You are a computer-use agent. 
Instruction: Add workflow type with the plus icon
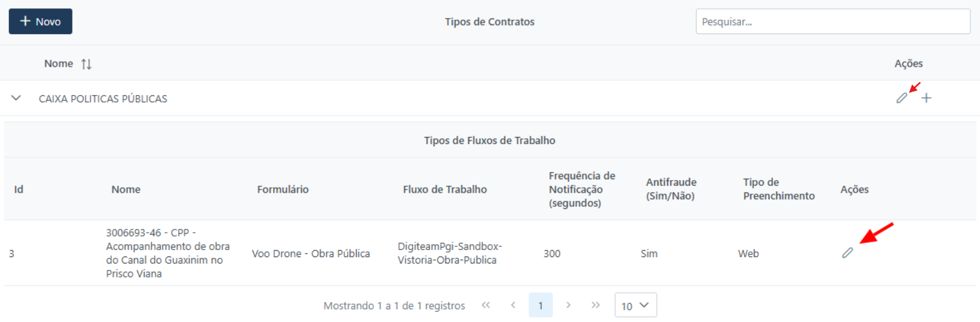click(x=926, y=98)
